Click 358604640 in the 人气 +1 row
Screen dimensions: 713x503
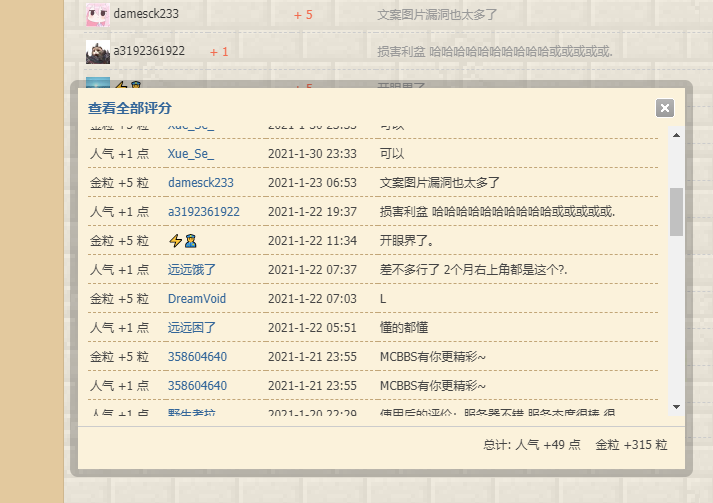pos(197,386)
